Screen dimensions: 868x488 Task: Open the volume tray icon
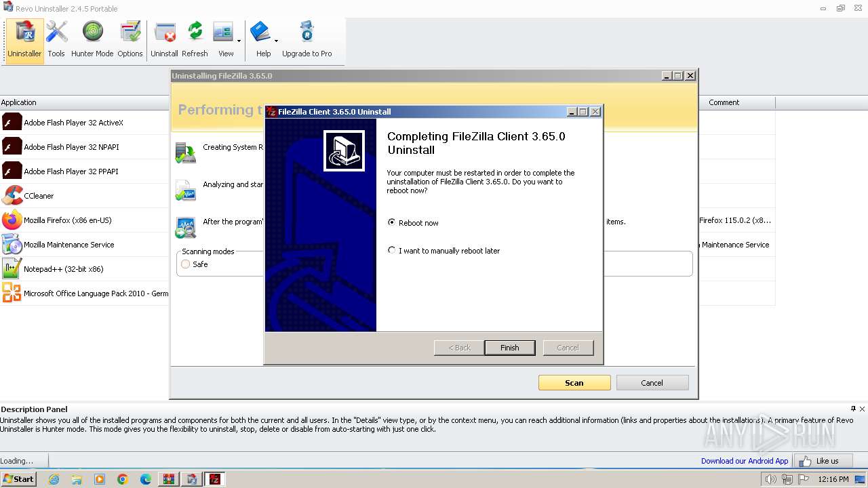point(771,479)
